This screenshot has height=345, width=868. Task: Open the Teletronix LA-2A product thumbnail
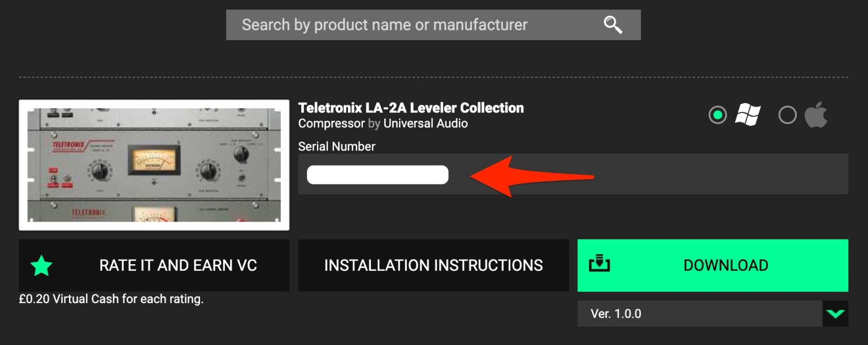pos(154,165)
